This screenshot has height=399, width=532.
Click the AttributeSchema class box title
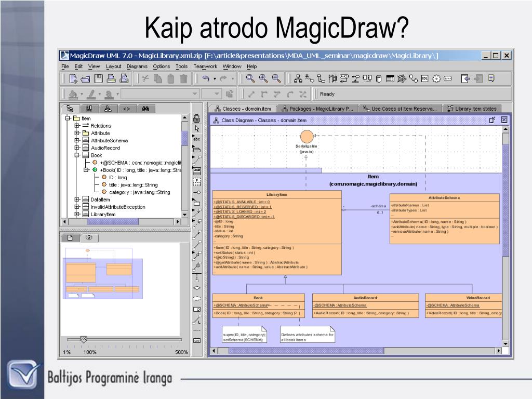point(444,198)
